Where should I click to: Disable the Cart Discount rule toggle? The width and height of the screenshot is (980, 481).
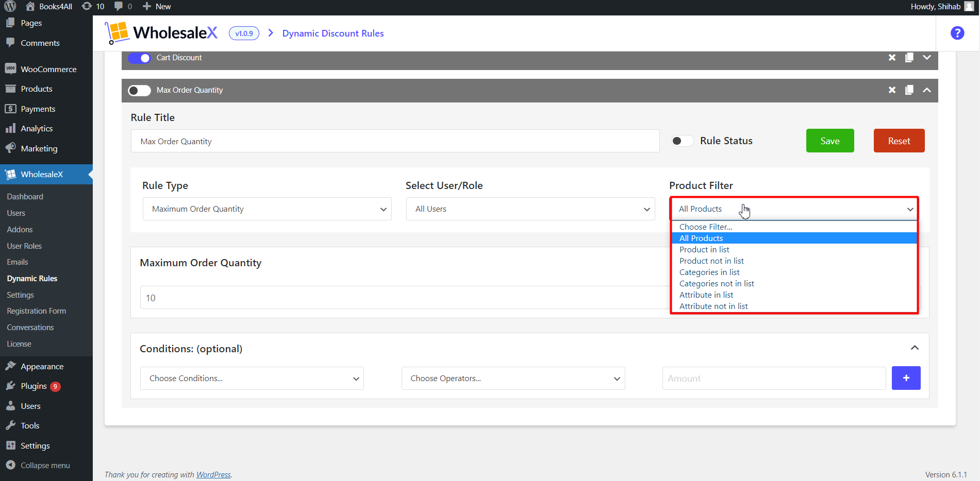[x=139, y=58]
